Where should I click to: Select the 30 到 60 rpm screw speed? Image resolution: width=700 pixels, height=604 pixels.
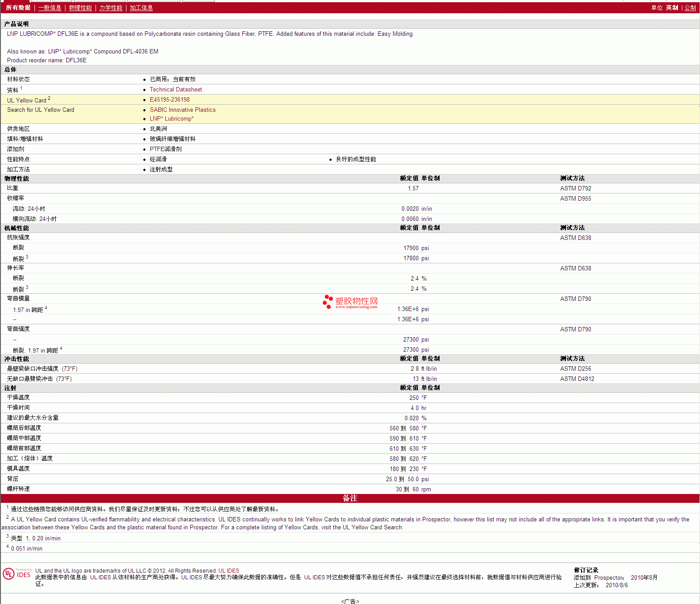pyautogui.click(x=413, y=490)
